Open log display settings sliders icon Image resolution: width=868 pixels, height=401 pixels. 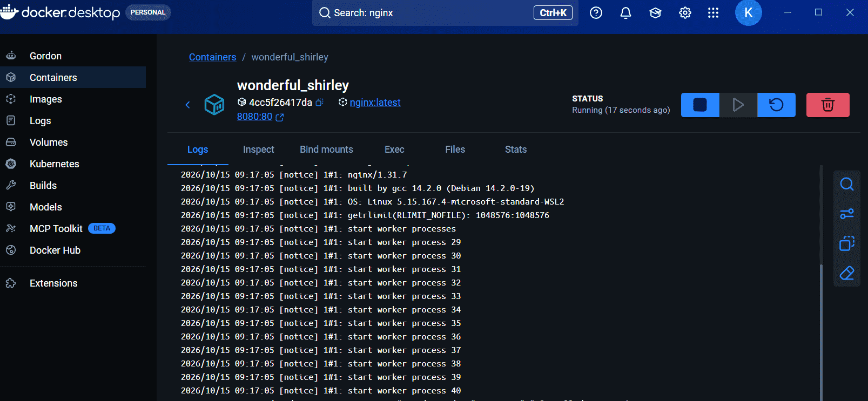tap(847, 214)
